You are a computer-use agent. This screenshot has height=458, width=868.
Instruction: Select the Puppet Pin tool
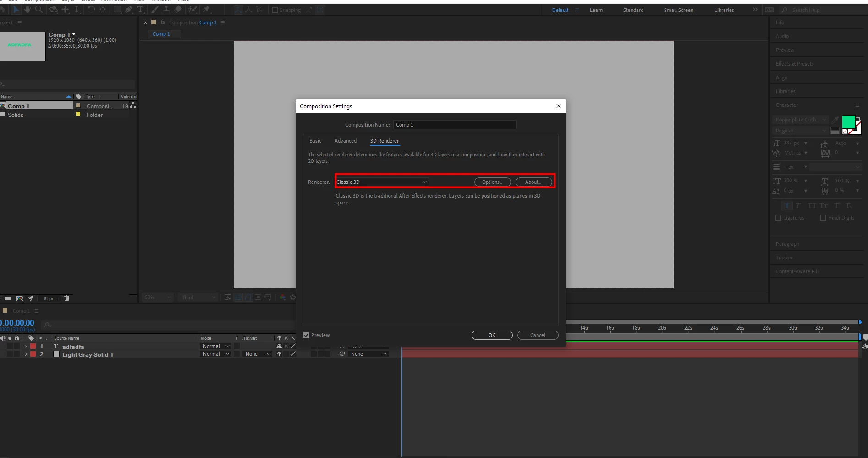point(207,9)
